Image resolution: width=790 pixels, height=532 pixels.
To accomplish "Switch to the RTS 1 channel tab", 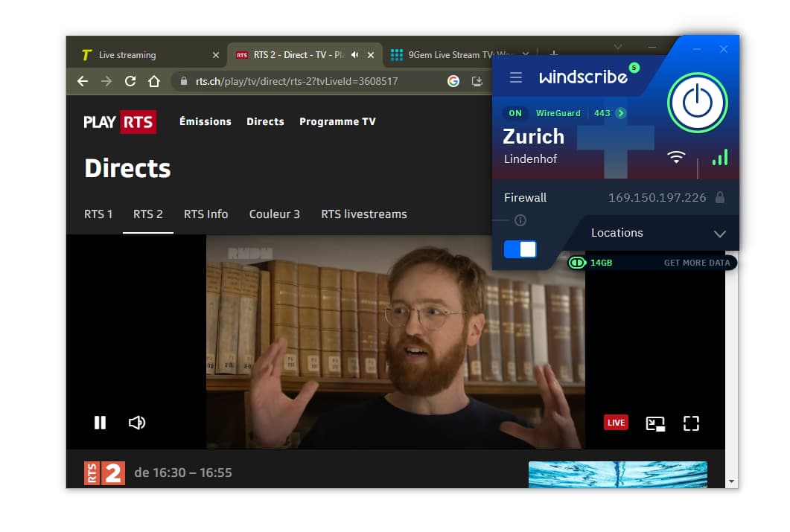I will pyautogui.click(x=98, y=214).
